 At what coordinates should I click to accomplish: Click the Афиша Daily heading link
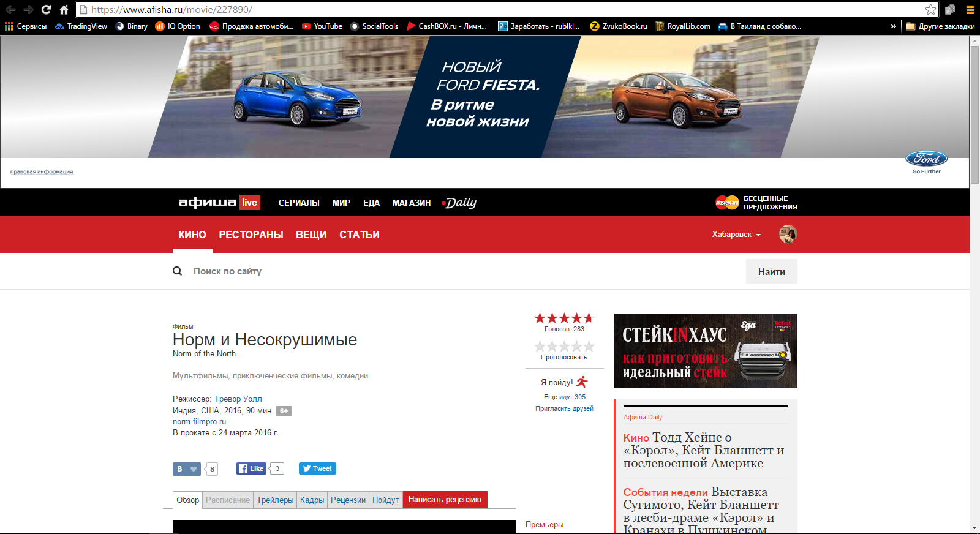(643, 417)
